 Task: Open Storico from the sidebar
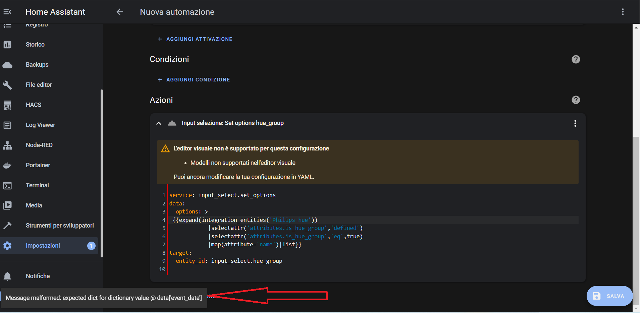coord(35,44)
